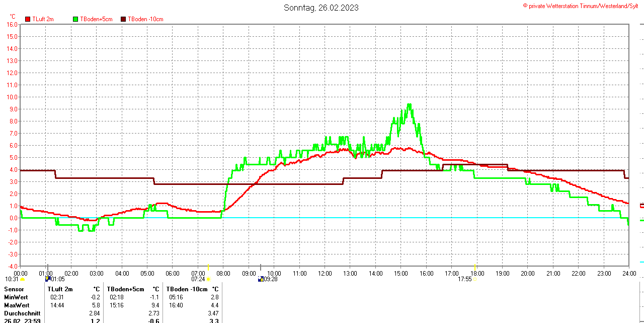
Task: Click the yellow sunrise tick on time axis
Action: 208,267
